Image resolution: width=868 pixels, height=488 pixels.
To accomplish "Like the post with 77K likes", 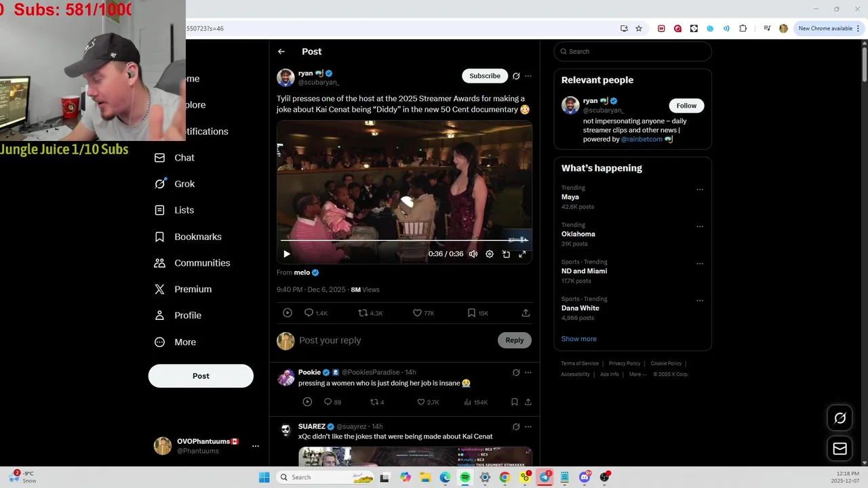I will click(x=423, y=313).
